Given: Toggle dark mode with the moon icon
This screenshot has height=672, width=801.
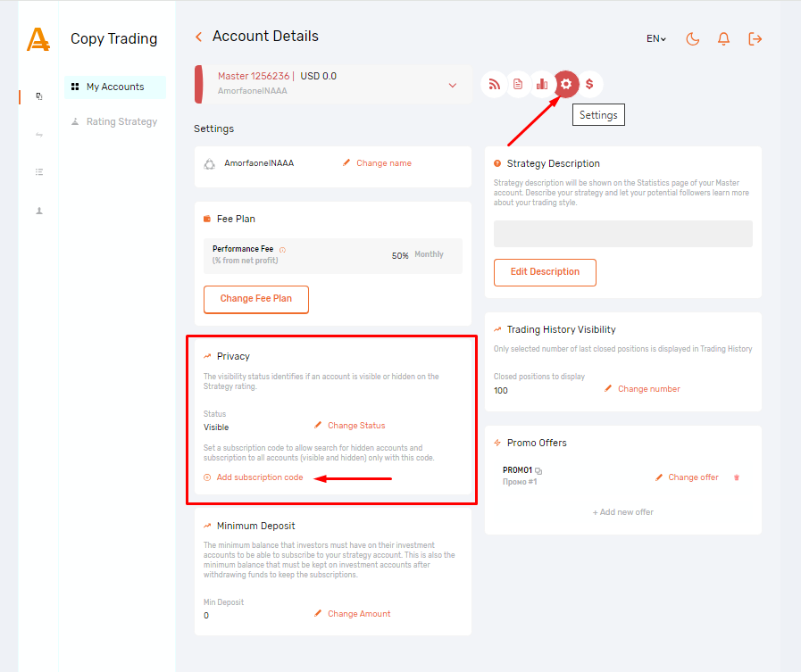Looking at the screenshot, I should (x=692, y=38).
